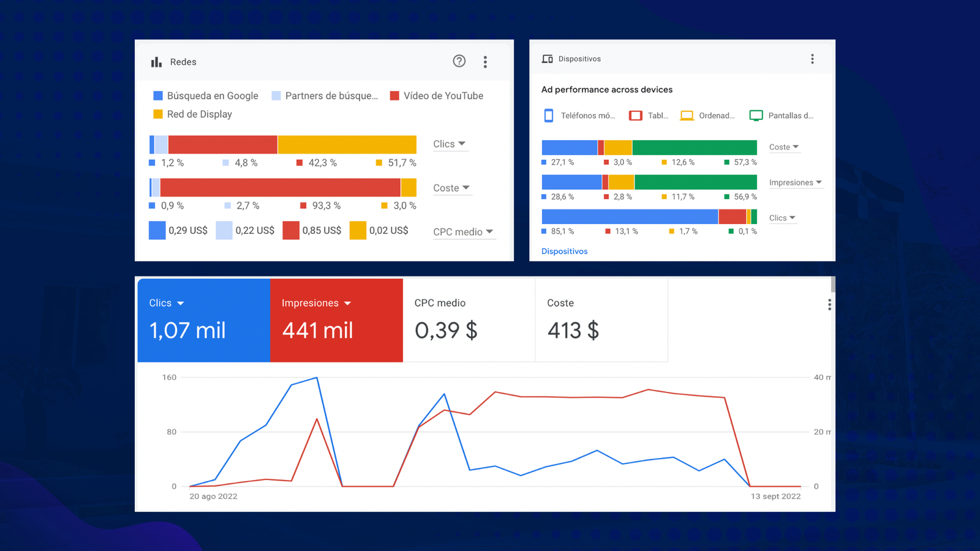The image size is (980, 551).
Task: Click the '1,07 mil' clicks total
Action: pos(187,331)
